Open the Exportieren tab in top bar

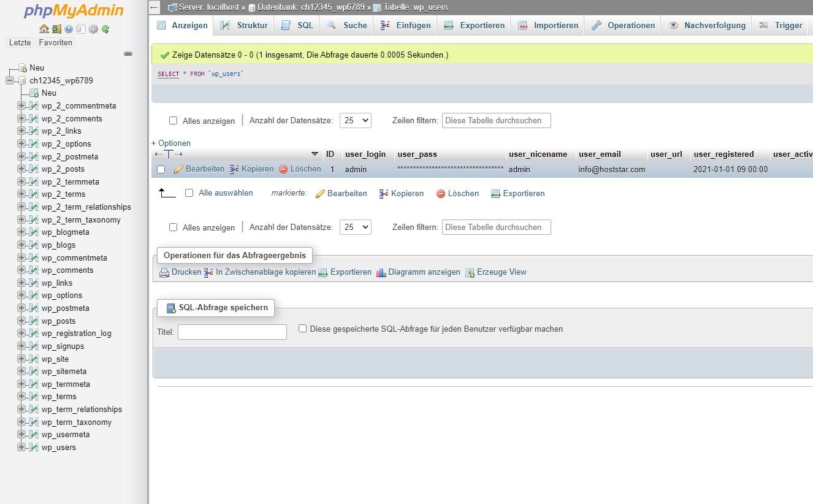tap(474, 25)
